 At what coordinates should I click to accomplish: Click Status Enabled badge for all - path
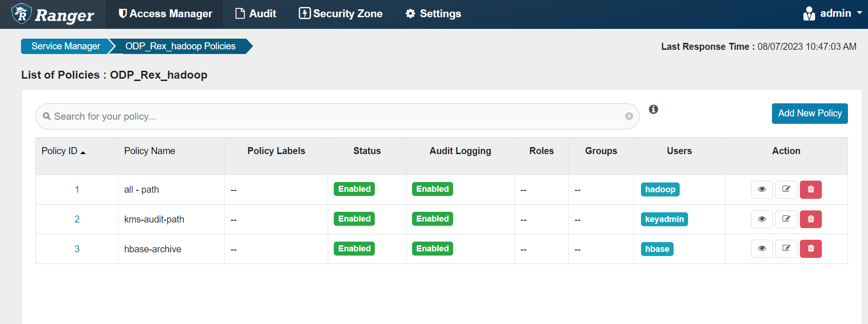click(x=354, y=189)
